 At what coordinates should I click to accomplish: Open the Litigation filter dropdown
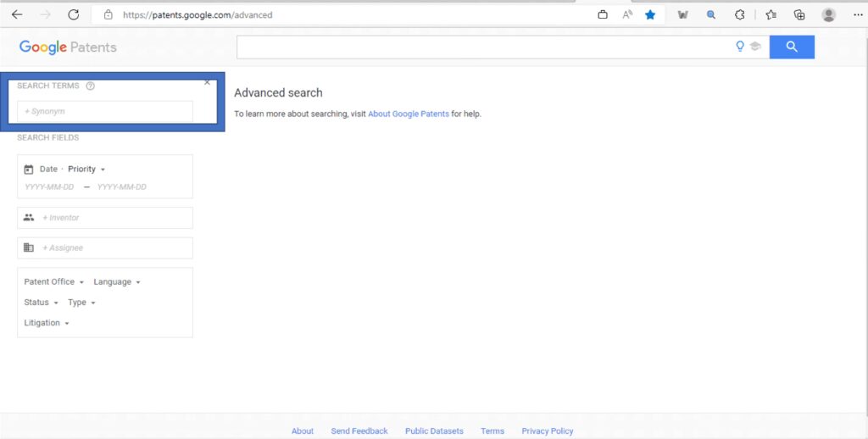coord(46,323)
